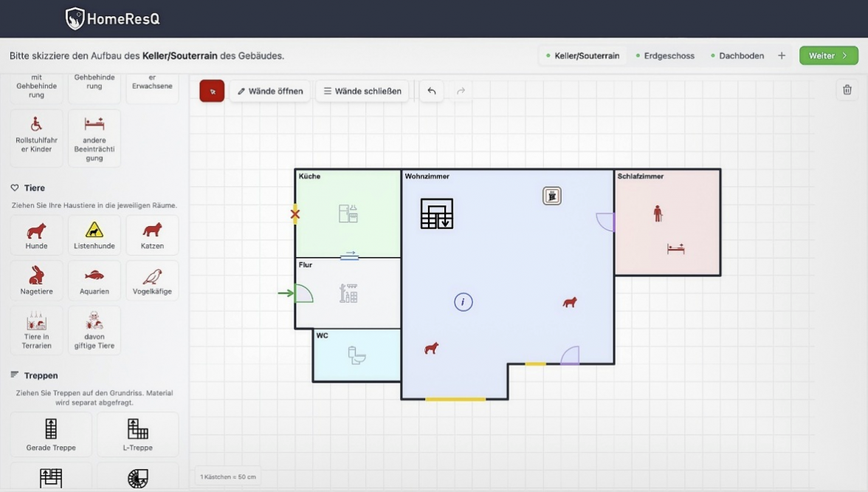Screen dimensions: 868x492
Task: Delete with the trash can icon
Action: coord(847,90)
